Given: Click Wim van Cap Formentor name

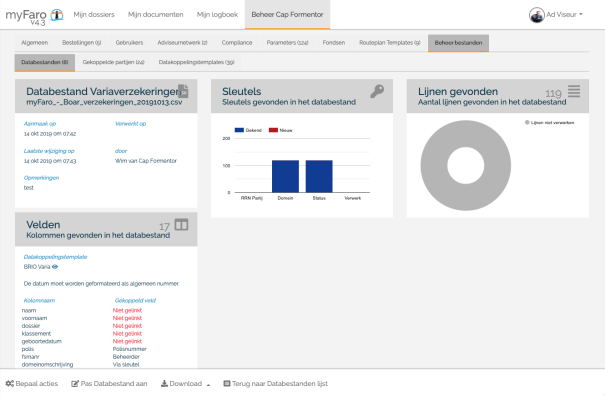Looking at the screenshot, I should click(146, 161).
